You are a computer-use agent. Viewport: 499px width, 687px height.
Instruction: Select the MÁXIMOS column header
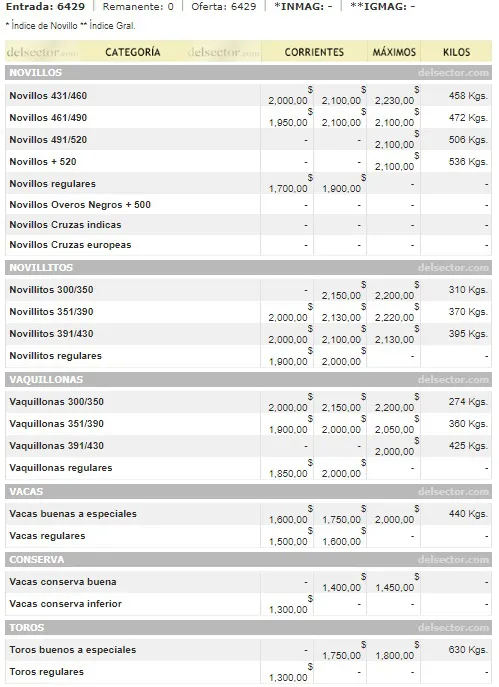point(394,52)
